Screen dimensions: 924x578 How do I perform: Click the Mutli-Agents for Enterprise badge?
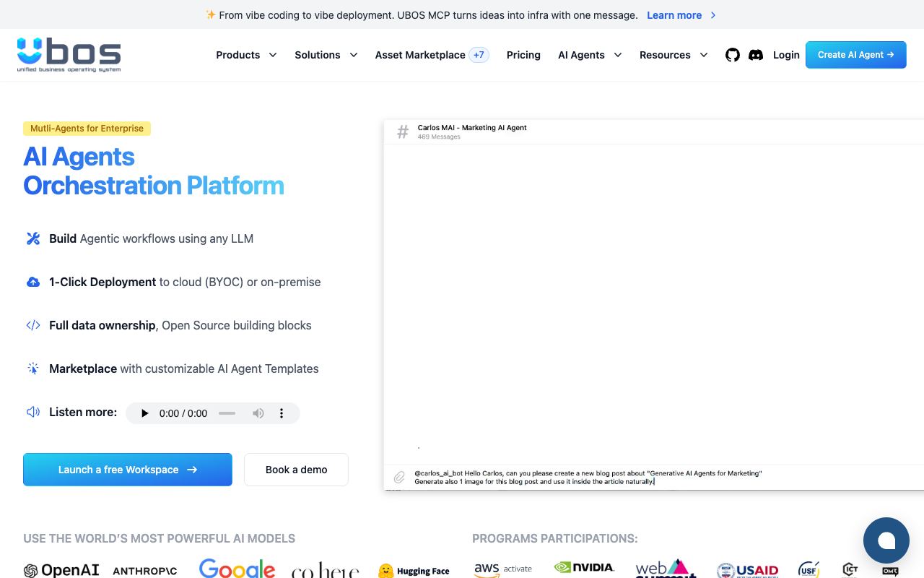87,129
